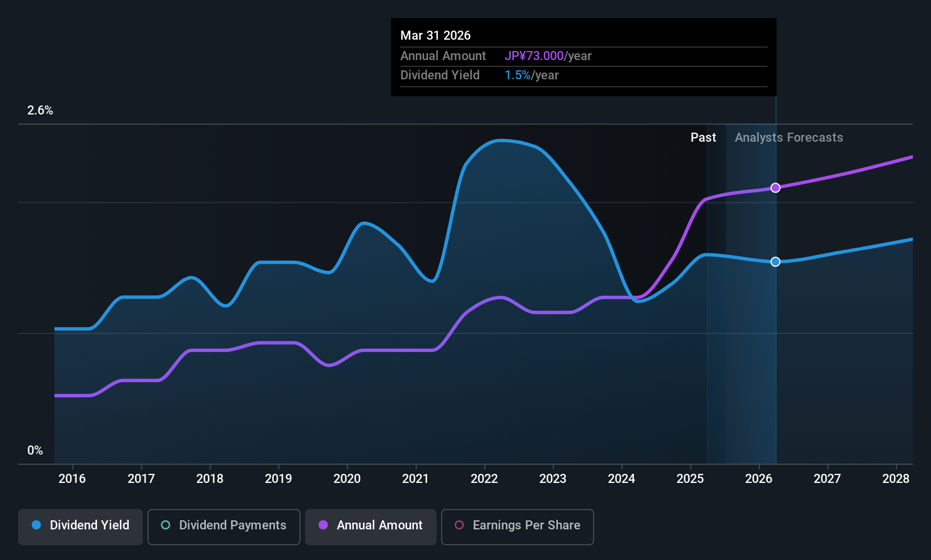Click the Analysts Forecasts label

789,138
